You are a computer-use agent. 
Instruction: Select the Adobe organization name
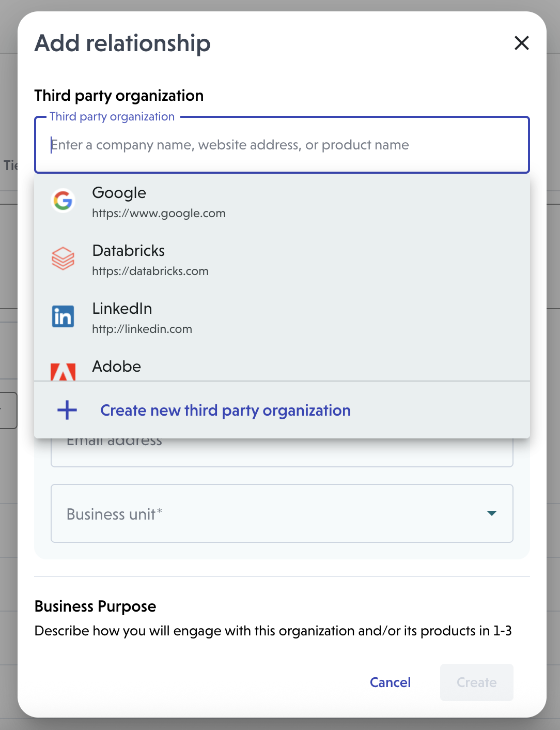pyautogui.click(x=116, y=367)
